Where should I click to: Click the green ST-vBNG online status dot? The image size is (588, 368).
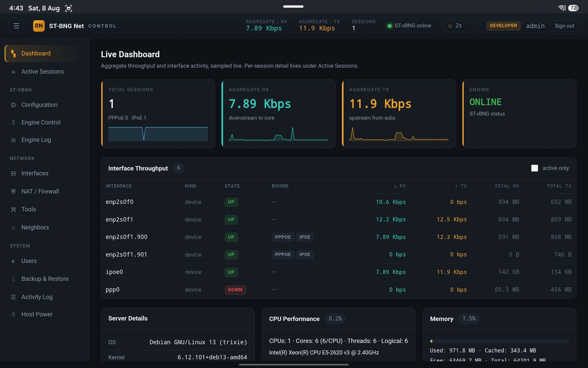pos(390,26)
